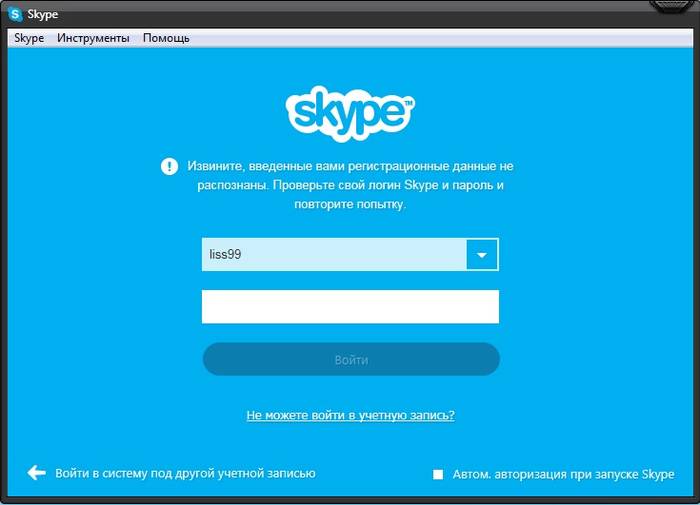The image size is (700, 505).
Task: Click the liss99 text in combo box
Action: tap(225, 255)
